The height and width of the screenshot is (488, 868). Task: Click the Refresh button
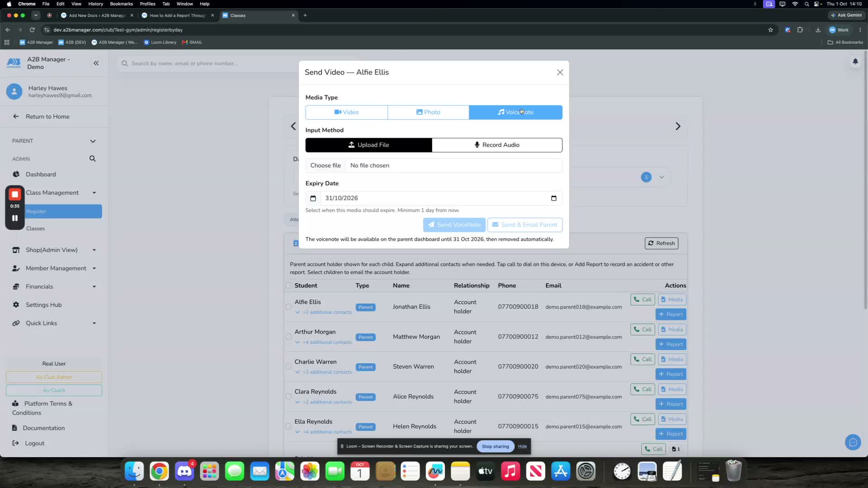[x=661, y=243]
